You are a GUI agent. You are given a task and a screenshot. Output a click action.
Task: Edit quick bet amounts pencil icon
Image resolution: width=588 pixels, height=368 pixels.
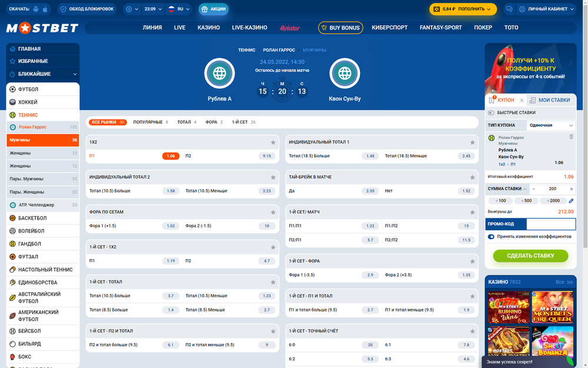click(571, 201)
